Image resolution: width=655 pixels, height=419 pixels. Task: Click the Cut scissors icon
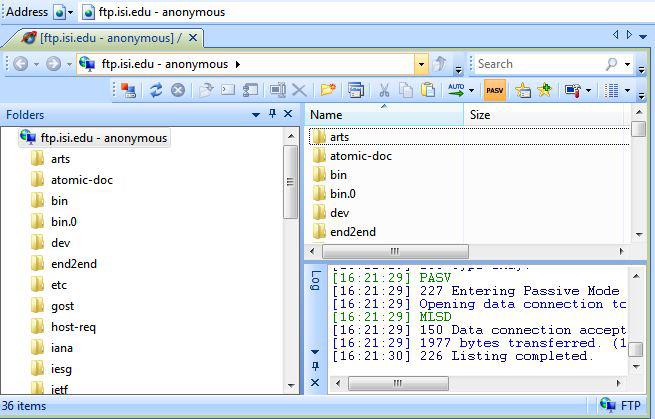[x=384, y=90]
